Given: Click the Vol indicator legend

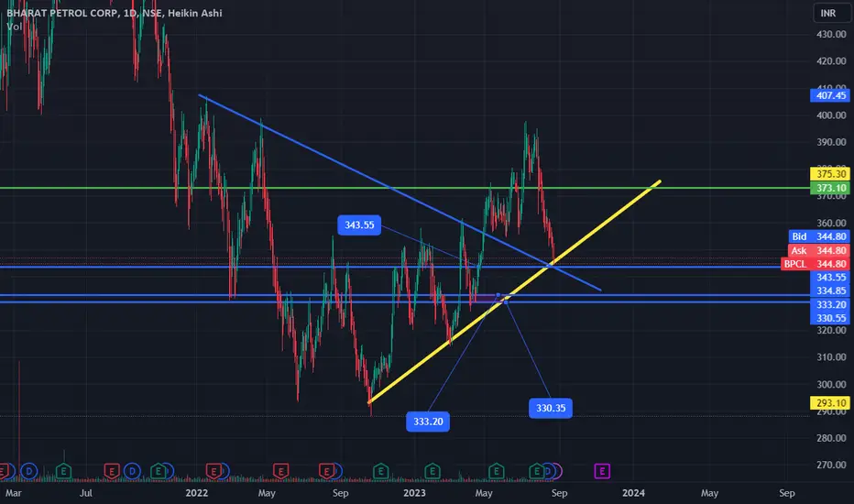Looking at the screenshot, I should tap(14, 27).
